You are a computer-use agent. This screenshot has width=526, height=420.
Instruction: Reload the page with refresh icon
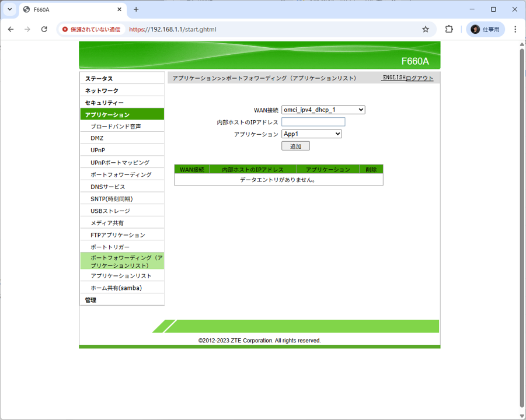click(x=44, y=29)
